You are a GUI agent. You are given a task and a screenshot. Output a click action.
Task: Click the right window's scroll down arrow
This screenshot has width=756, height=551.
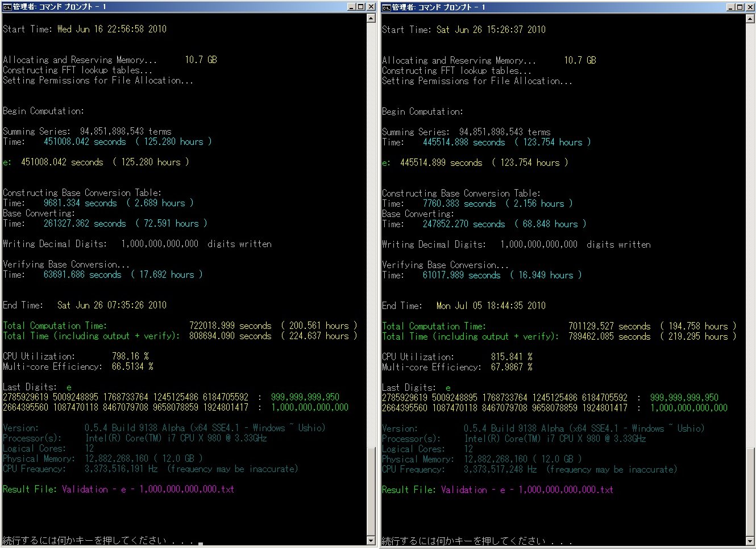tap(750, 540)
